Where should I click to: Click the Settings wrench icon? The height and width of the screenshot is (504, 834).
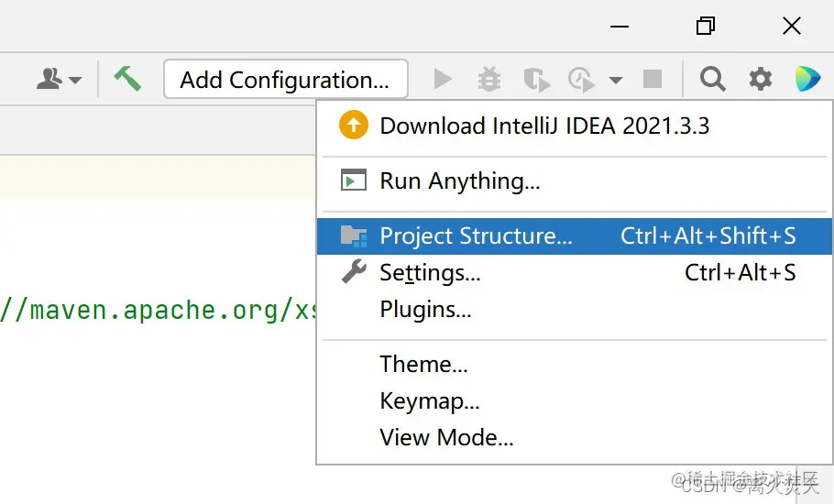click(x=354, y=271)
